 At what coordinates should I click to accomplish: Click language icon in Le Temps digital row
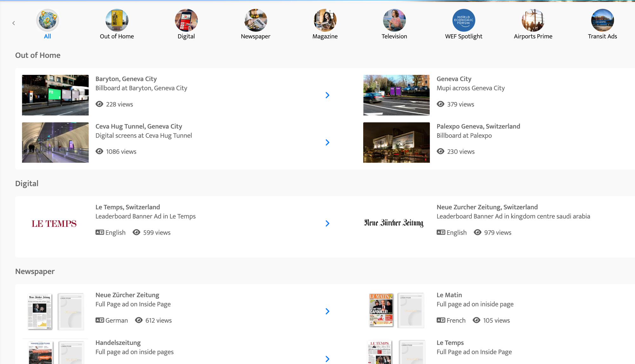pos(100,232)
